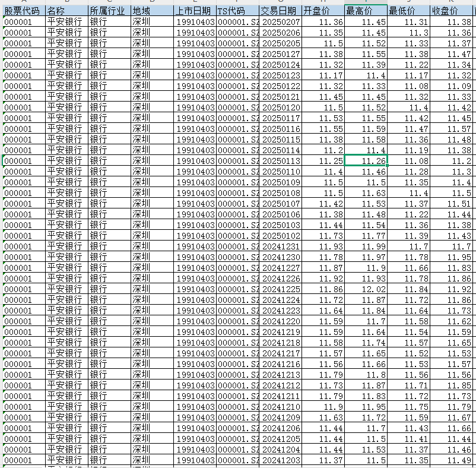Click closing price 11.62 in 20241220 row
The height and width of the screenshot is (468, 476).
452,321
